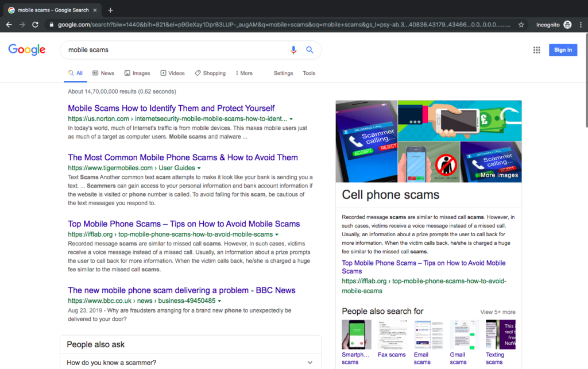The height and width of the screenshot is (369, 588).
Task: Open the Chrome three-dot menu
Action: (x=581, y=25)
